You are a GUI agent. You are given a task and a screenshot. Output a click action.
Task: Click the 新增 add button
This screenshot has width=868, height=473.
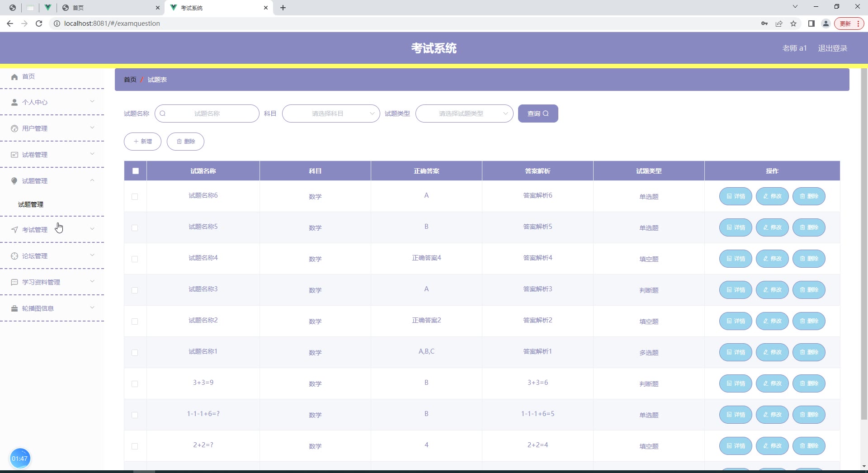click(x=142, y=142)
